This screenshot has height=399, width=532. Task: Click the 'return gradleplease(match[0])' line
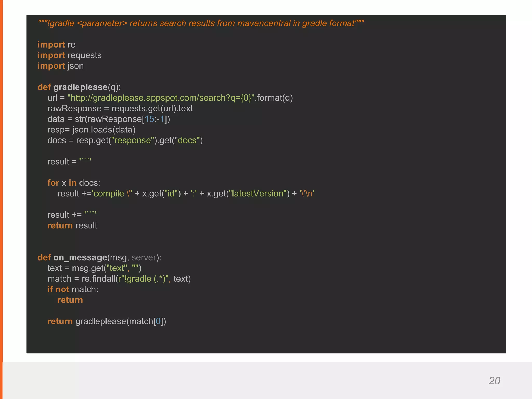107,321
